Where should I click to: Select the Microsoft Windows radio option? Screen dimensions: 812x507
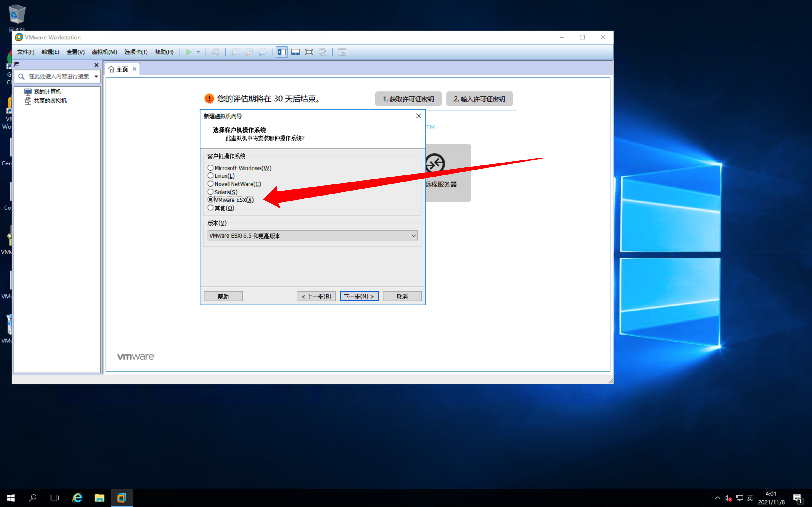point(210,168)
